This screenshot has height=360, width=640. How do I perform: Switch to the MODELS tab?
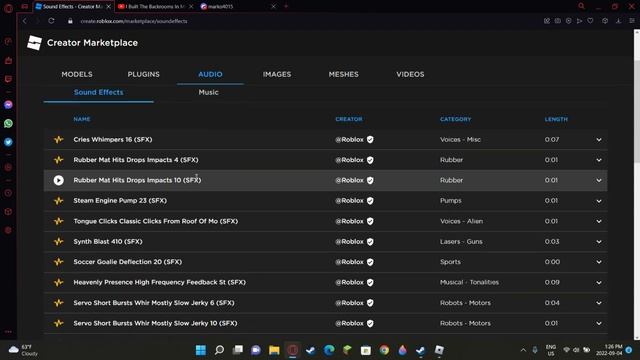[x=77, y=74]
